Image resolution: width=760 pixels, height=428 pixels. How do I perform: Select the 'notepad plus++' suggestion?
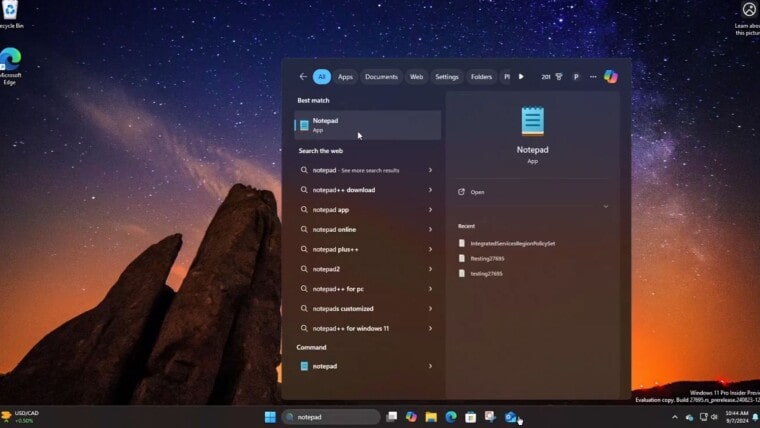pyautogui.click(x=367, y=249)
